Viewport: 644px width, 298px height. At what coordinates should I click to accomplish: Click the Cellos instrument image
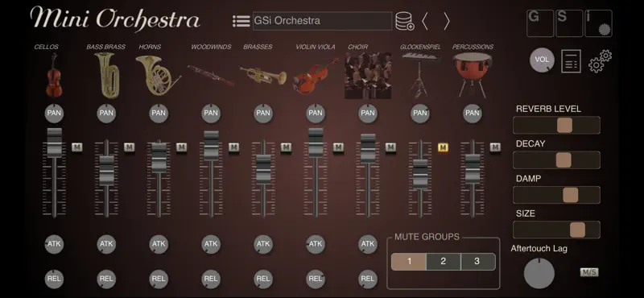pyautogui.click(x=54, y=75)
